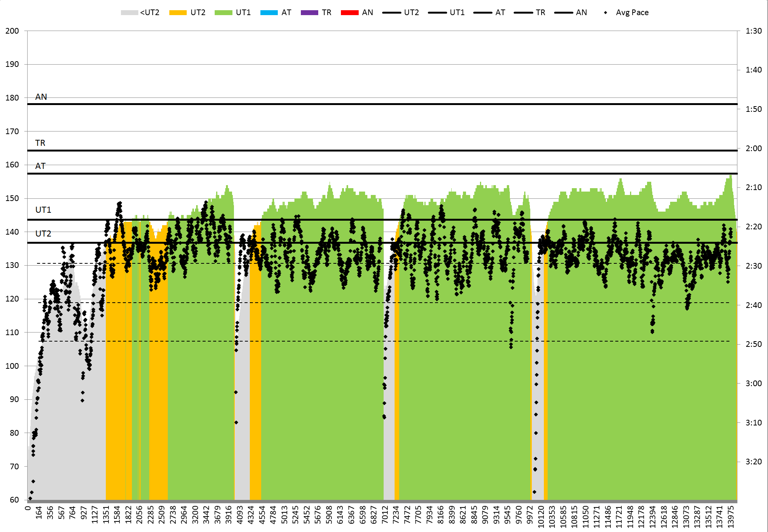Click the UT1 threshold line label

[x=43, y=210]
